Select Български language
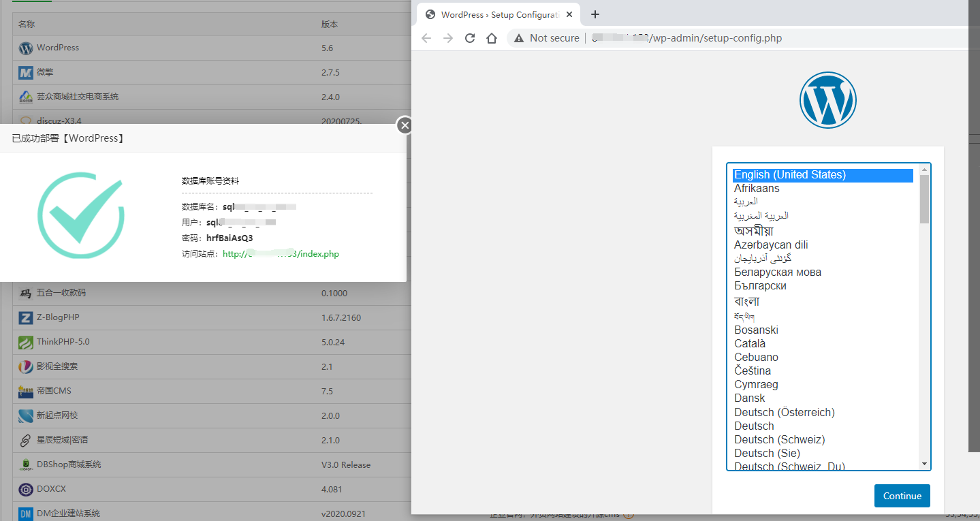The height and width of the screenshot is (521, 980). (760, 286)
